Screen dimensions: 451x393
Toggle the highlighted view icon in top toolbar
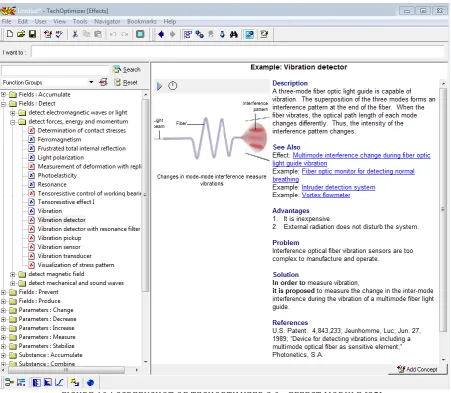tap(250, 34)
